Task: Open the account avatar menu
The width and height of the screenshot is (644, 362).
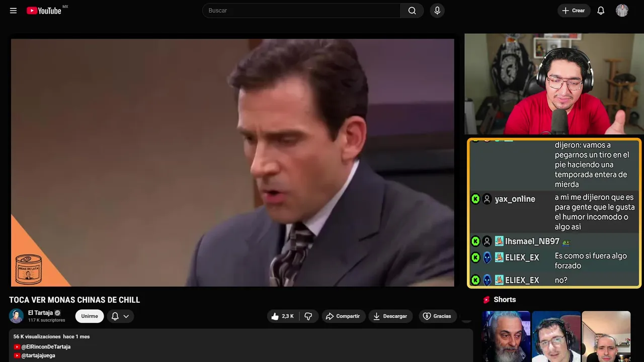Action: click(x=622, y=11)
